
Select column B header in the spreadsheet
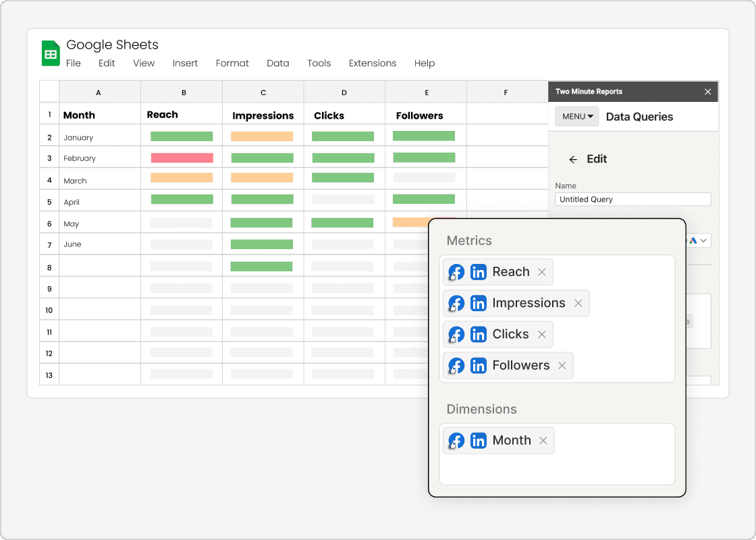pos(183,91)
